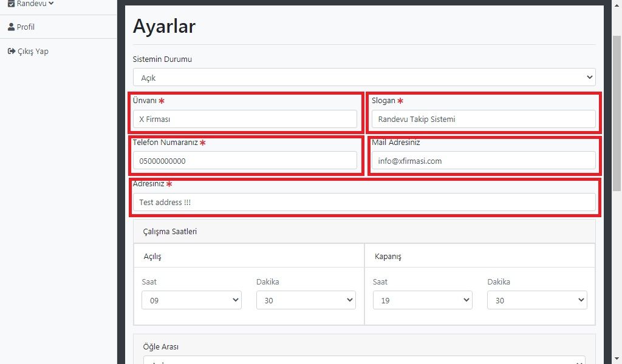The image size is (622, 364).
Task: Click the Ünvanı required asterisk icon
Action: pos(162,101)
